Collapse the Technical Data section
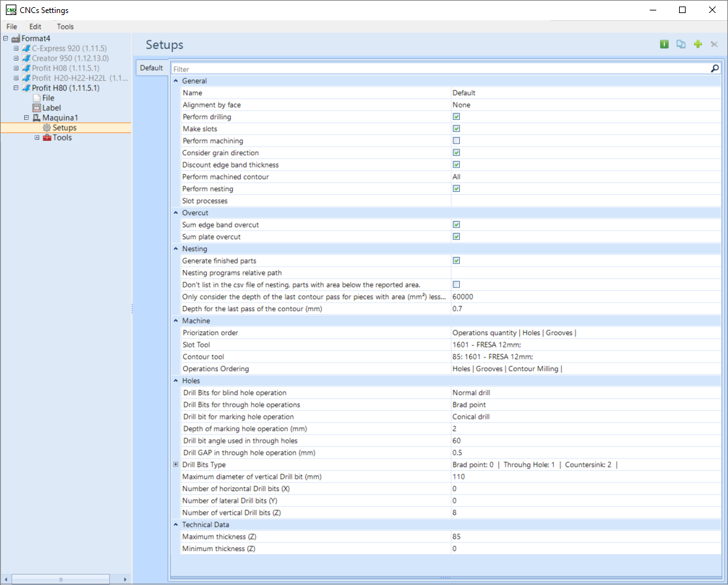728x585 pixels. pyautogui.click(x=176, y=524)
